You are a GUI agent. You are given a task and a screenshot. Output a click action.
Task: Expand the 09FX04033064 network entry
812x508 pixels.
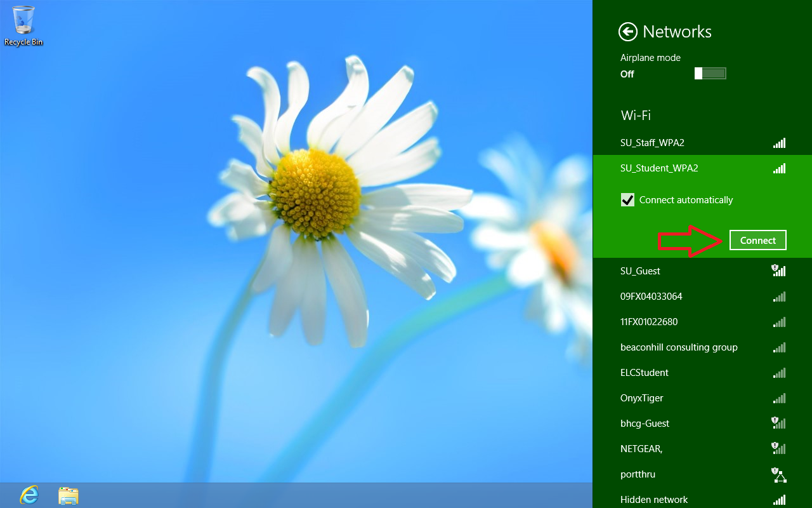[x=652, y=297]
